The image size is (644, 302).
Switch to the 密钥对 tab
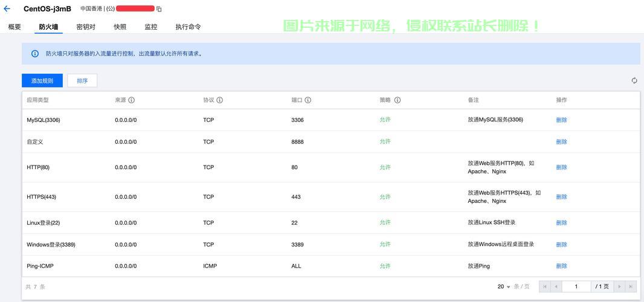pyautogui.click(x=86, y=27)
